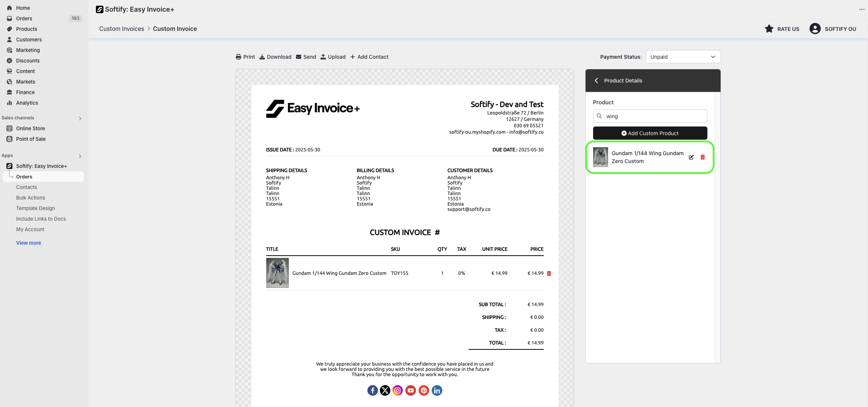Viewport: 868px width, 407px height.
Task: Click the Add Custom Product button
Action: (x=650, y=133)
